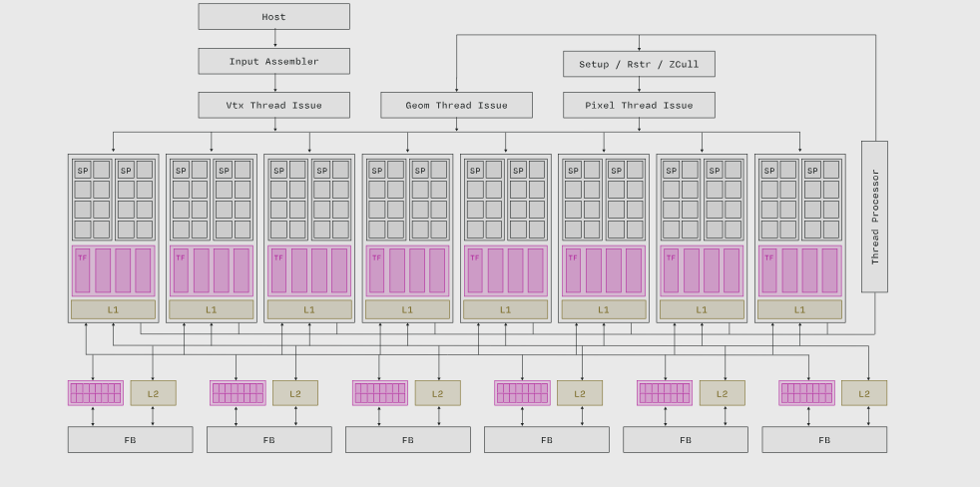Click the rightmost FB block

tap(824, 439)
